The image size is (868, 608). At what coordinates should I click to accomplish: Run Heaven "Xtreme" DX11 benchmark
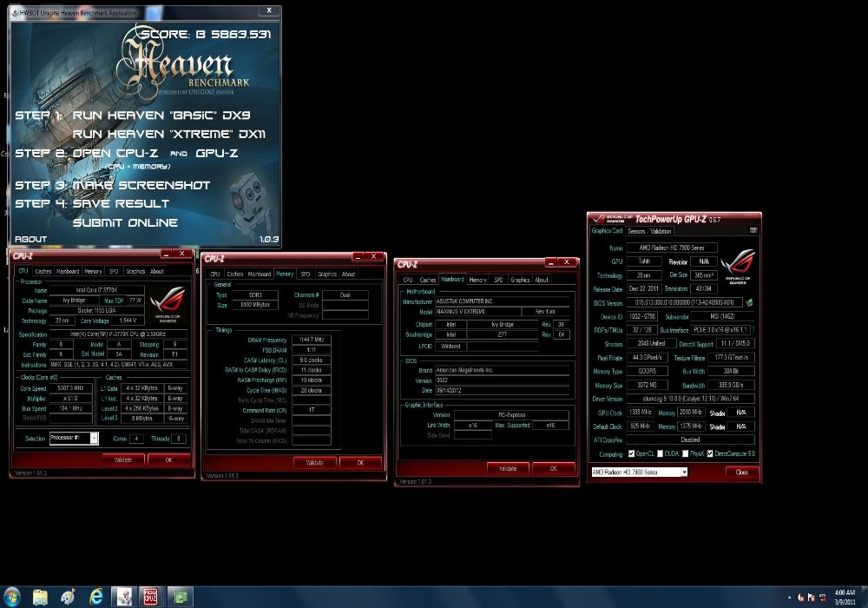click(169, 134)
